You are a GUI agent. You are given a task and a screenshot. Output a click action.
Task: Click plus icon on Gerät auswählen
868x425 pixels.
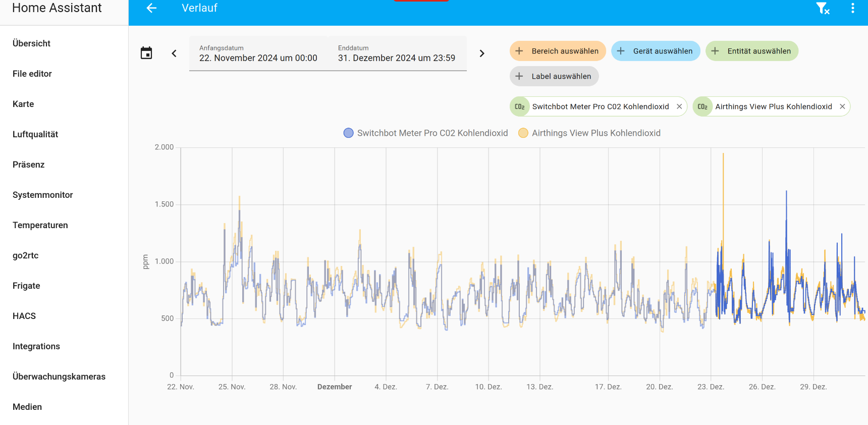pyautogui.click(x=621, y=51)
